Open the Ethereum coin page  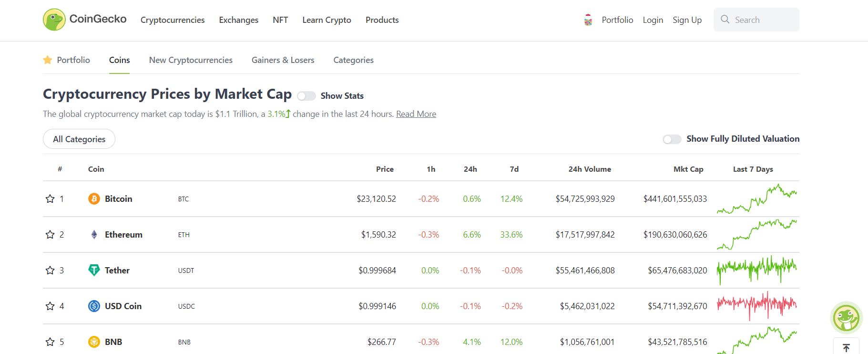pyautogui.click(x=123, y=235)
